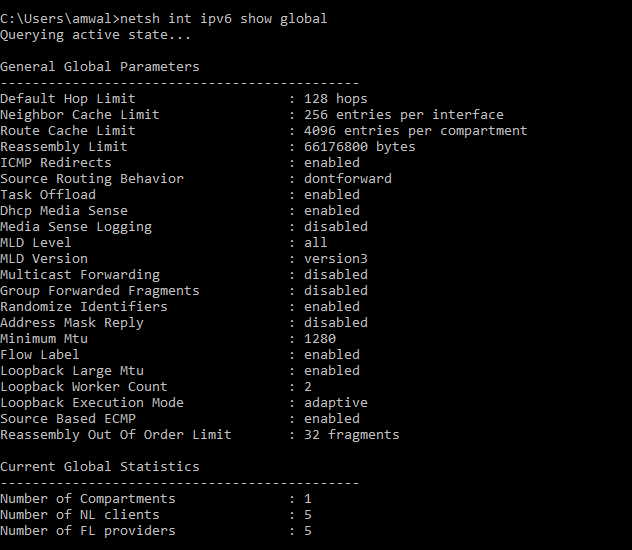632x550 pixels.
Task: Click the "dontforward" value
Action: (x=348, y=179)
